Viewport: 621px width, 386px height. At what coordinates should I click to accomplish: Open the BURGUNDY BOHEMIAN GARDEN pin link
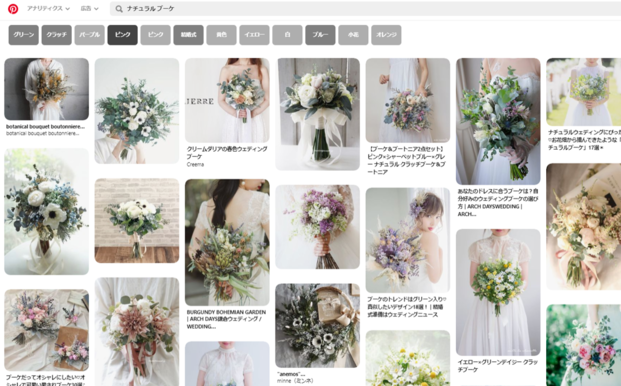coord(226,319)
